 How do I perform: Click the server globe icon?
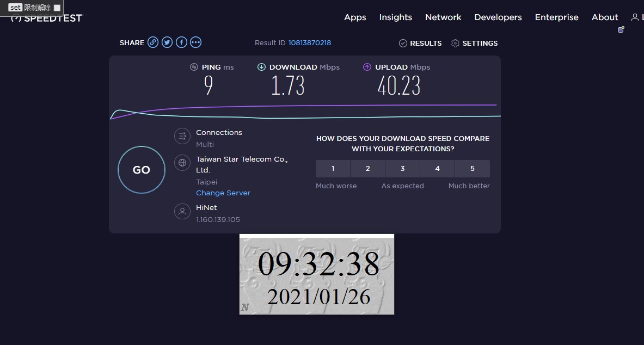pos(182,163)
